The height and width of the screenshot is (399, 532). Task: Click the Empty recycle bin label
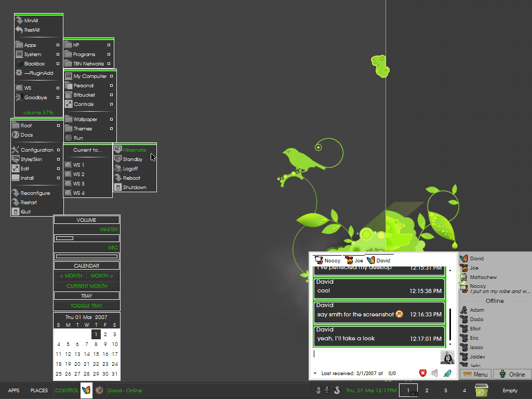[510, 390]
